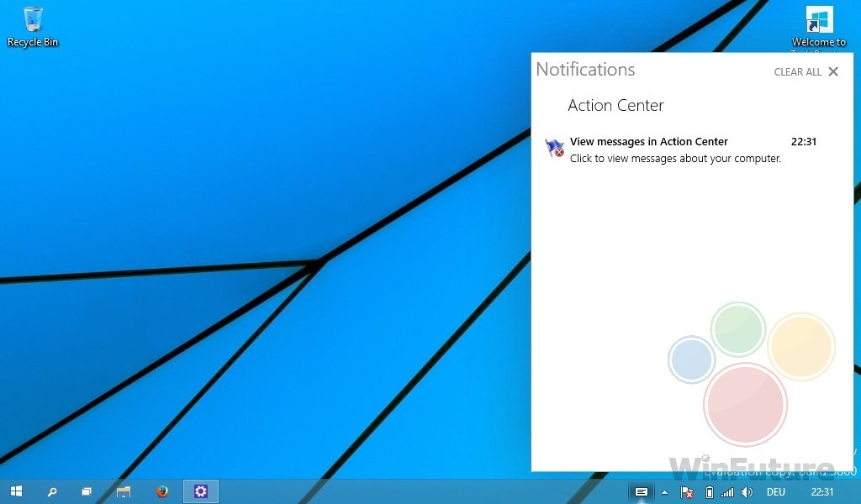861x504 pixels.
Task: Open the taskbar clock showing 22:31
Action: coord(821,492)
